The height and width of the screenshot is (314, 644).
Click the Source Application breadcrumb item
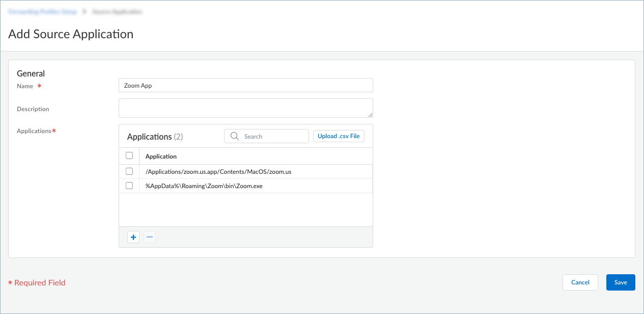117,11
